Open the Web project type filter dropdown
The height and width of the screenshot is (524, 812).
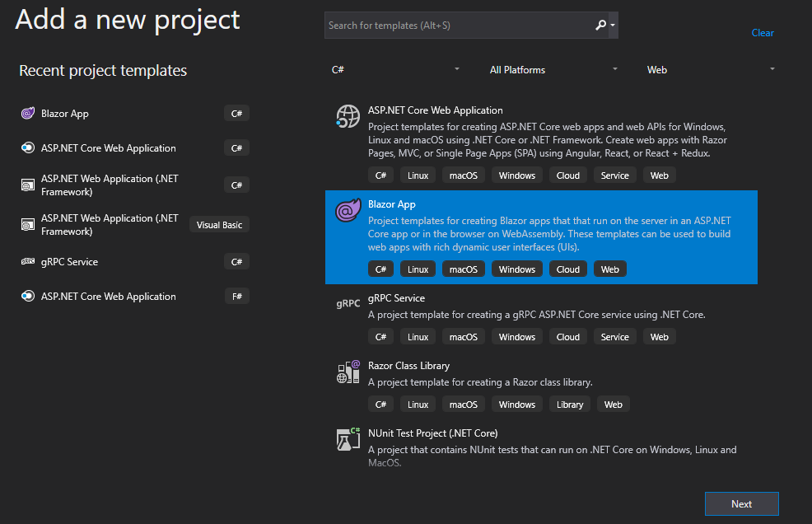pos(711,69)
